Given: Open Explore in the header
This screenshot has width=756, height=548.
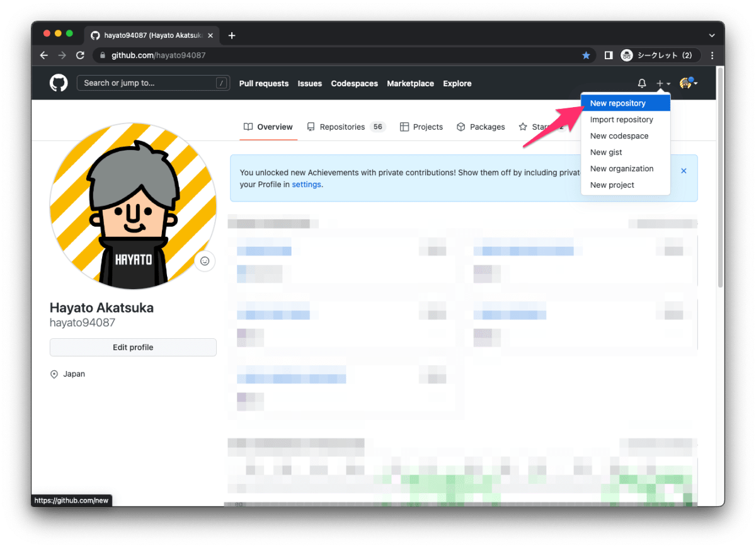Looking at the screenshot, I should (457, 83).
